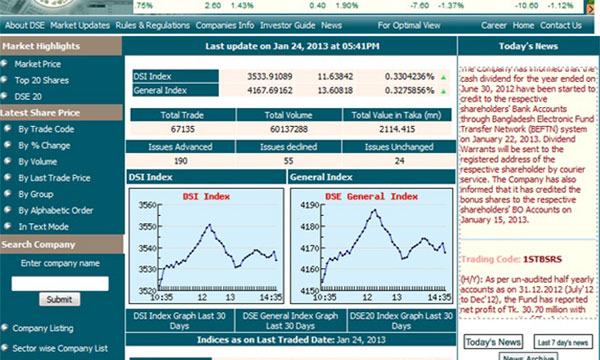Focus the company name search field
The width and height of the screenshot is (600, 360).
(x=60, y=283)
